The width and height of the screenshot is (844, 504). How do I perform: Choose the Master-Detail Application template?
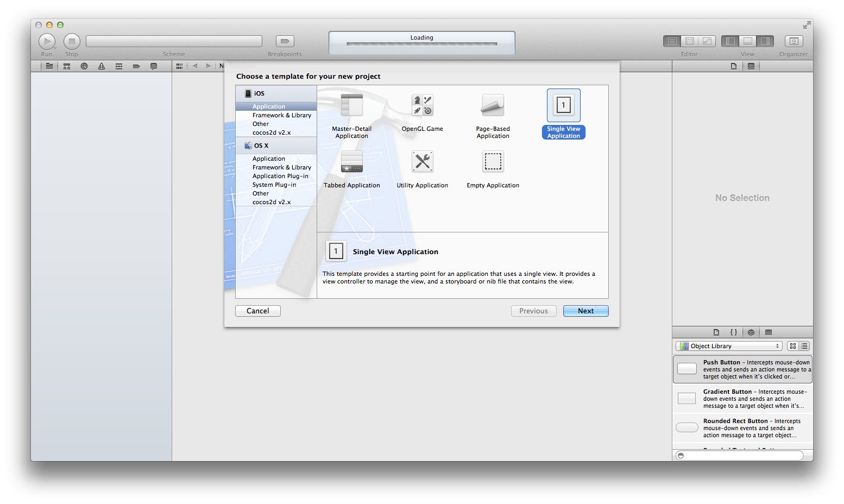pos(352,115)
